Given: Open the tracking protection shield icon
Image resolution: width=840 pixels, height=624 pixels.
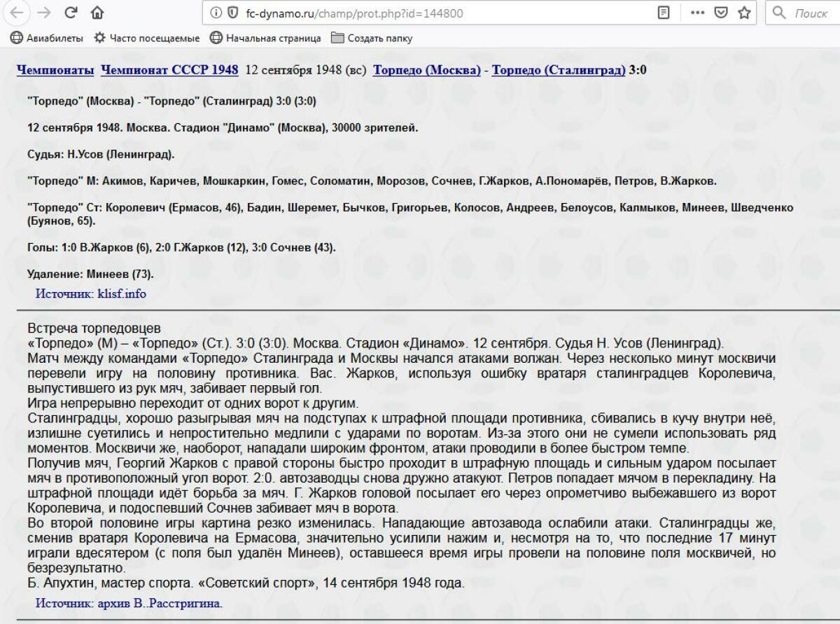Looking at the screenshot, I should tap(233, 13).
